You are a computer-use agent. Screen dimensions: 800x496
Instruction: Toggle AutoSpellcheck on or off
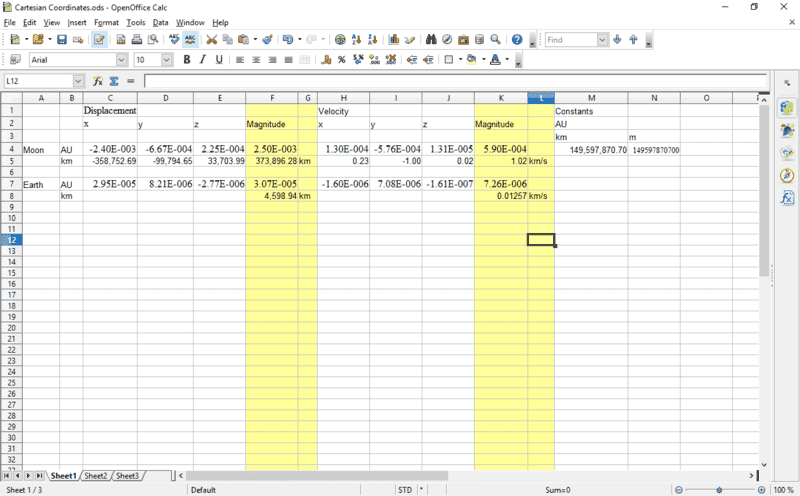coord(190,40)
